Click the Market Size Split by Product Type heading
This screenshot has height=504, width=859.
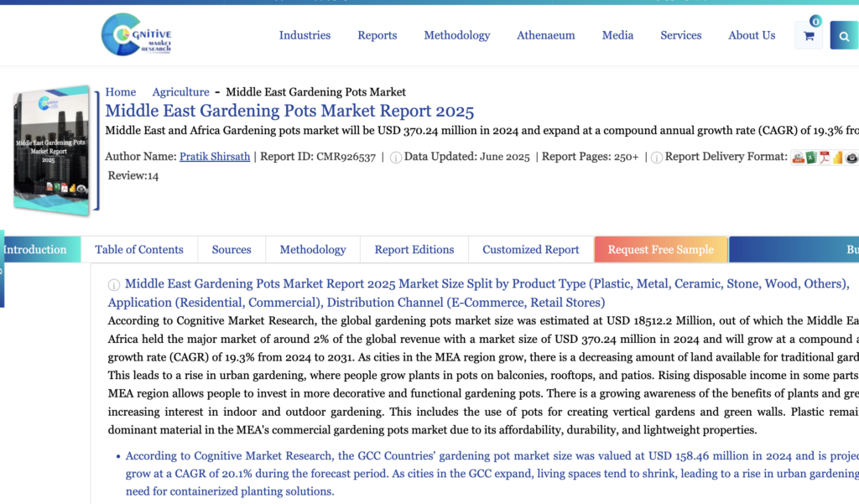pos(478,293)
